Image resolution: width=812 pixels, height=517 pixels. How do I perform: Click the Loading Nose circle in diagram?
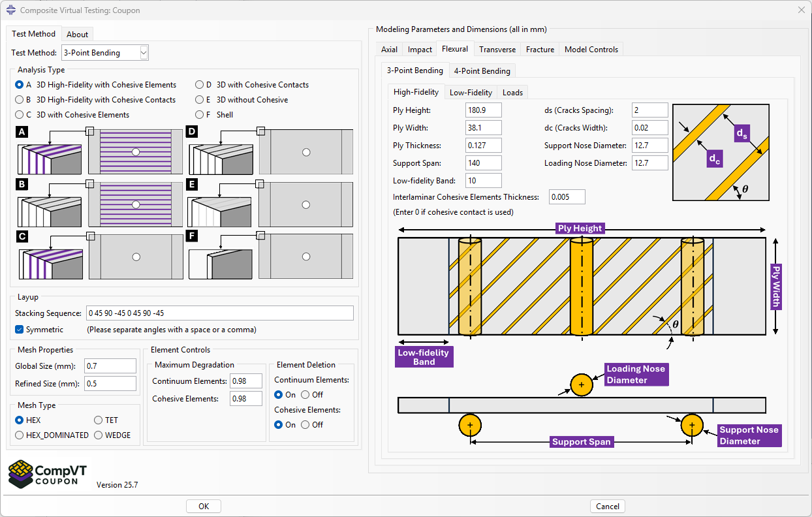pos(582,385)
